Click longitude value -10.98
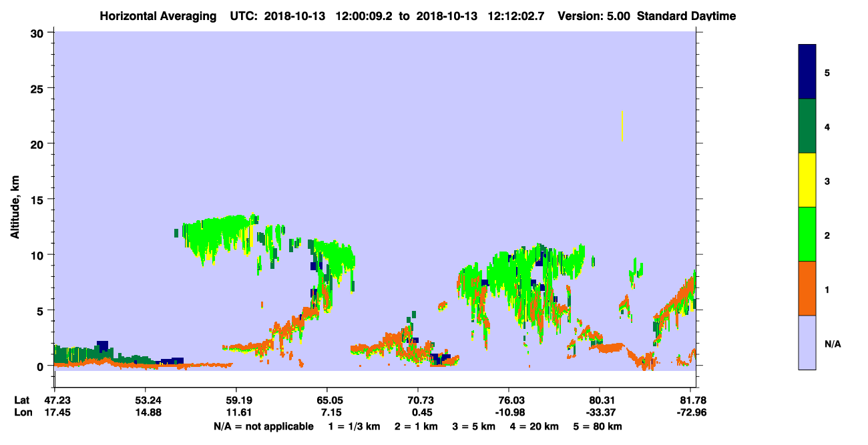Image resolution: width=868 pixels, height=445 pixels. 509,412
